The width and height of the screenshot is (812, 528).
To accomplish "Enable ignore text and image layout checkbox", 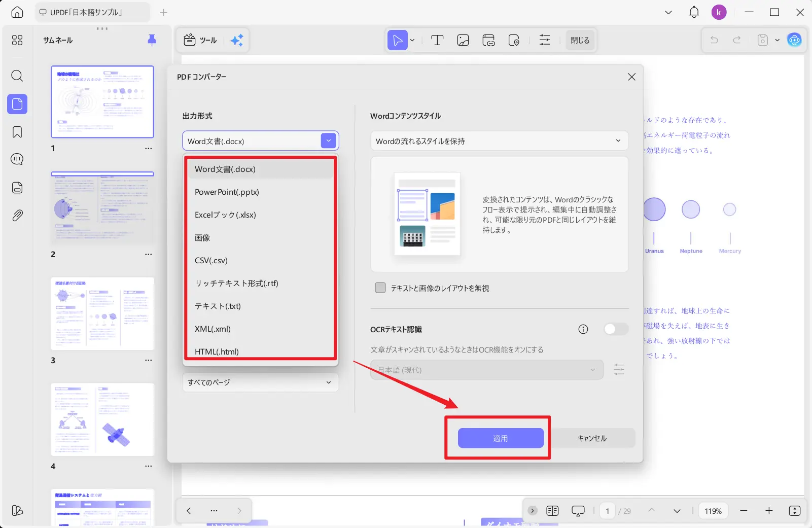I will [x=380, y=288].
